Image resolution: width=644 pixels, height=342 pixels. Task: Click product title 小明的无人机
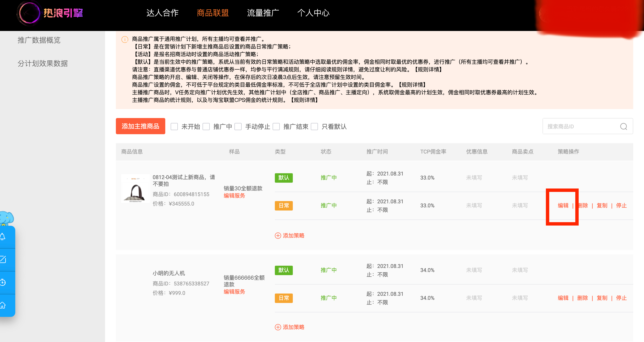169,273
